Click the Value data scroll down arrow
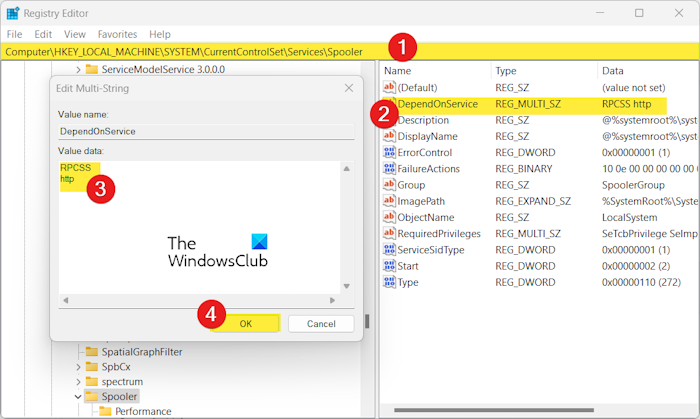 point(346,286)
